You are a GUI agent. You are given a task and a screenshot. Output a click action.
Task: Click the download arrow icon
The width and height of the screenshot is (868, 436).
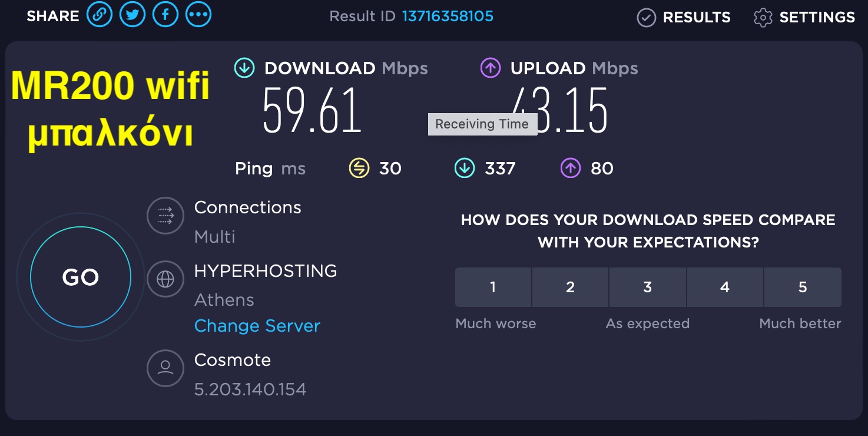(x=244, y=68)
